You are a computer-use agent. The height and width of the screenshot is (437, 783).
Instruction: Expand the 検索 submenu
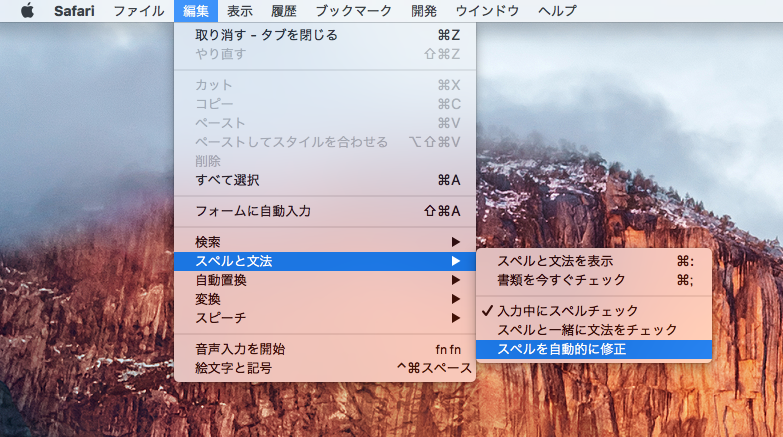[x=325, y=242]
